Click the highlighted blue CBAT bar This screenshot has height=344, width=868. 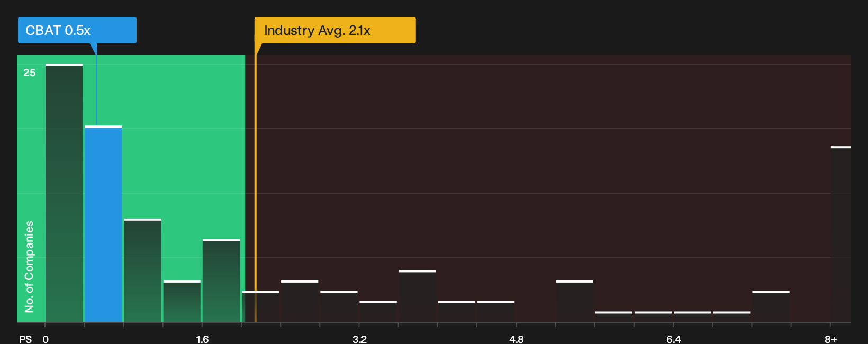[x=103, y=224]
